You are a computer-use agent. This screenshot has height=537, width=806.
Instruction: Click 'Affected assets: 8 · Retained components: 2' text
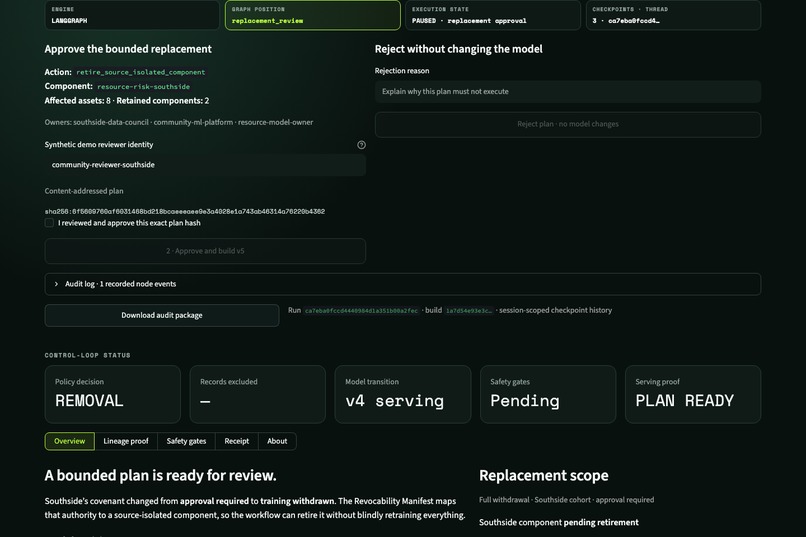126,101
